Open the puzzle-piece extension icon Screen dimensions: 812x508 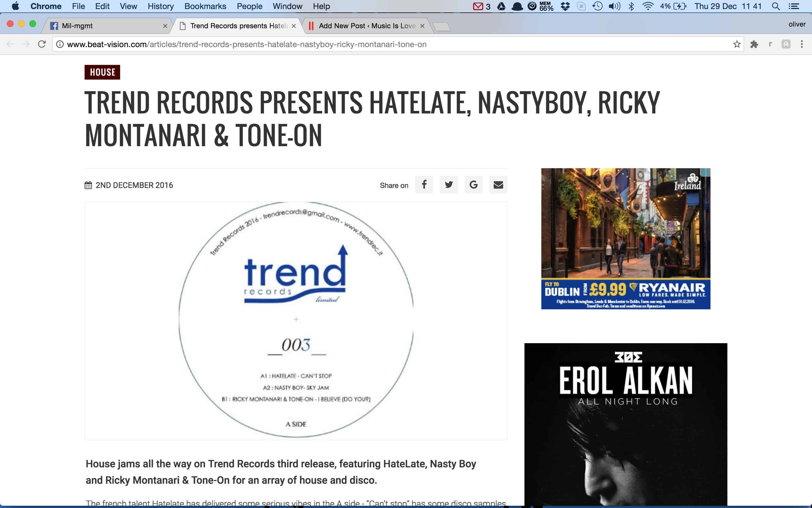(x=754, y=44)
